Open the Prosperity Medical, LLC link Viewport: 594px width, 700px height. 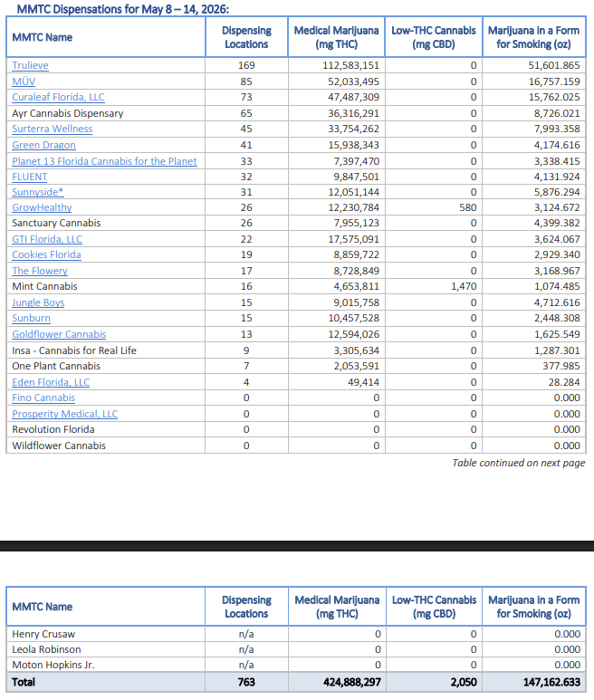pyautogui.click(x=64, y=414)
